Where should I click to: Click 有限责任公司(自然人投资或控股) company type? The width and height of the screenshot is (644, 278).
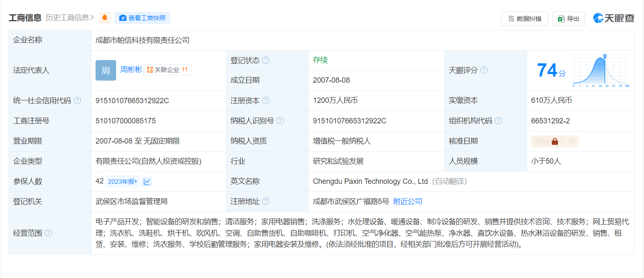click(149, 161)
